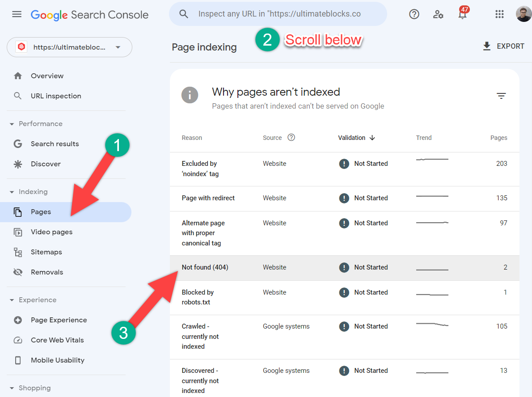Click the Video pages icon
The width and height of the screenshot is (532, 397).
17,232
